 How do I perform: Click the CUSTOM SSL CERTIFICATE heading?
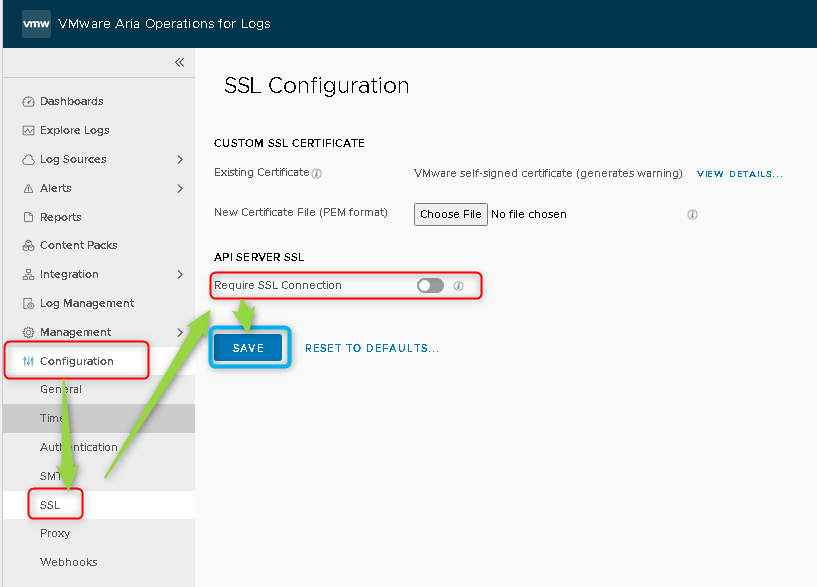coord(289,143)
